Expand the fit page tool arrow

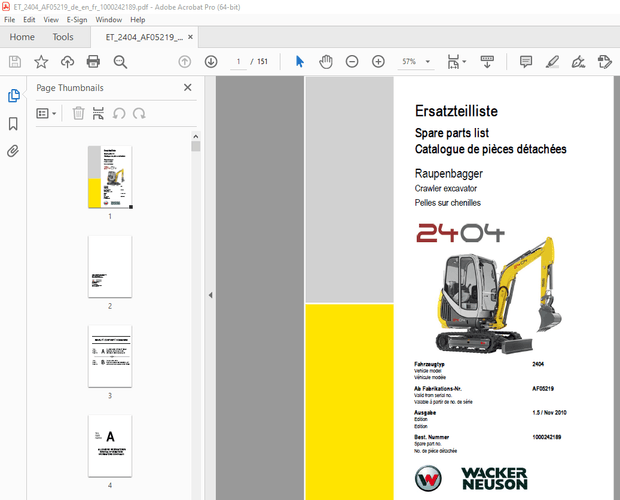coord(464,62)
